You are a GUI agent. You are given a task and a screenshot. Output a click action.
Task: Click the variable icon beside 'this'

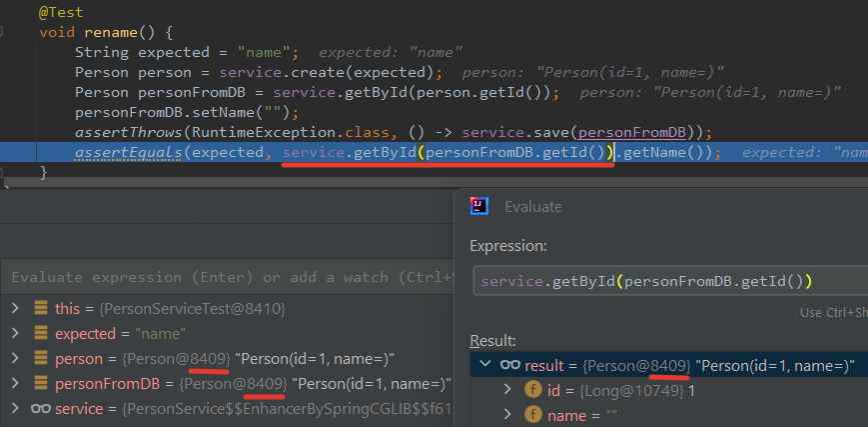(x=40, y=308)
